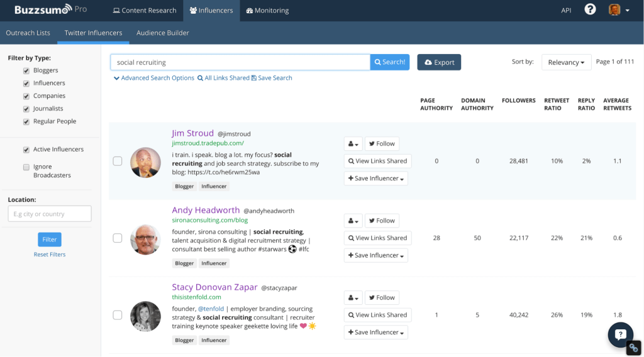This screenshot has width=644, height=357.
Task: Uncheck the Journalists filter
Action: pos(26,109)
